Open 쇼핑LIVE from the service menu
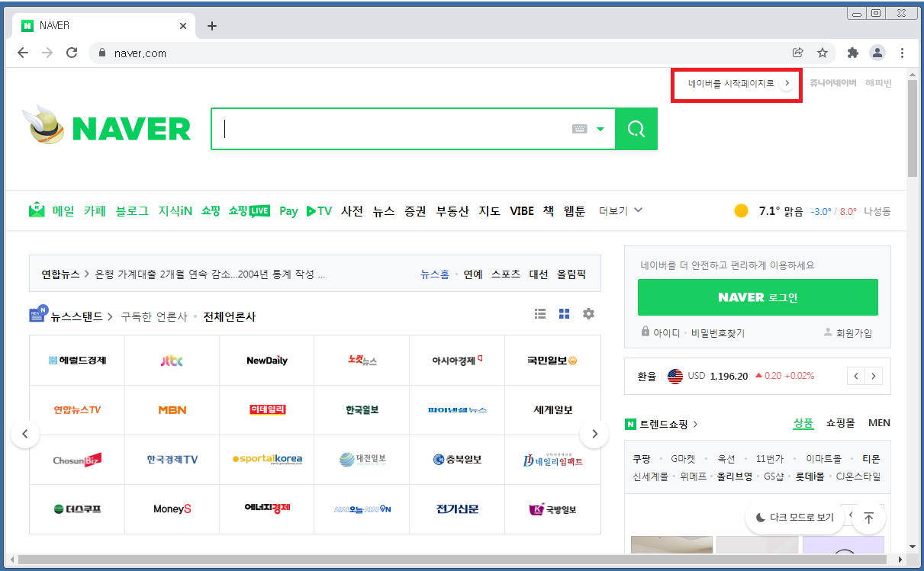Viewport: 924px width, 571px height. click(249, 210)
